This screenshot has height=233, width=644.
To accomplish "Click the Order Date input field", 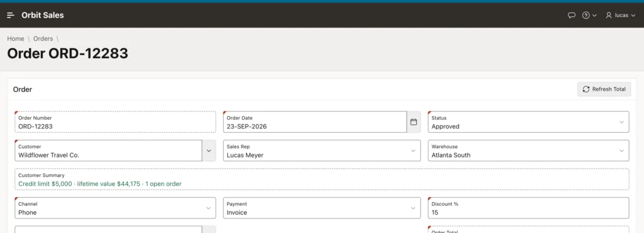I will (314, 122).
